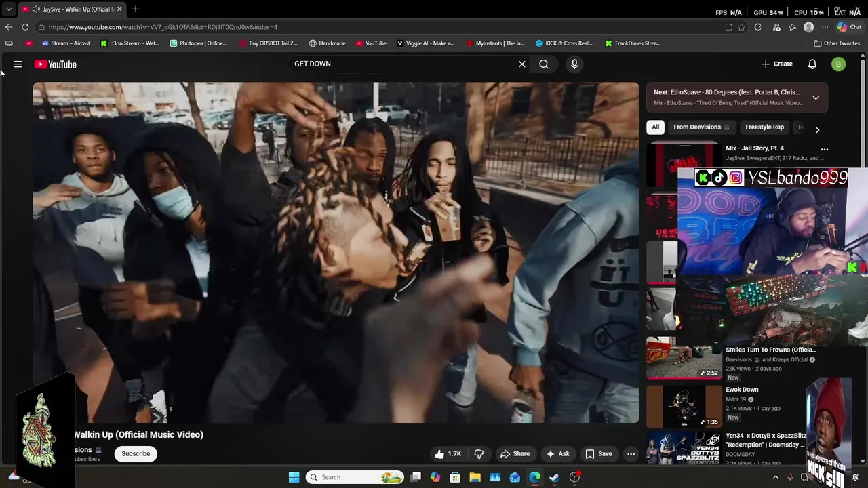The image size is (868, 488).
Task: Open Task View on the taskbar
Action: pyautogui.click(x=416, y=477)
